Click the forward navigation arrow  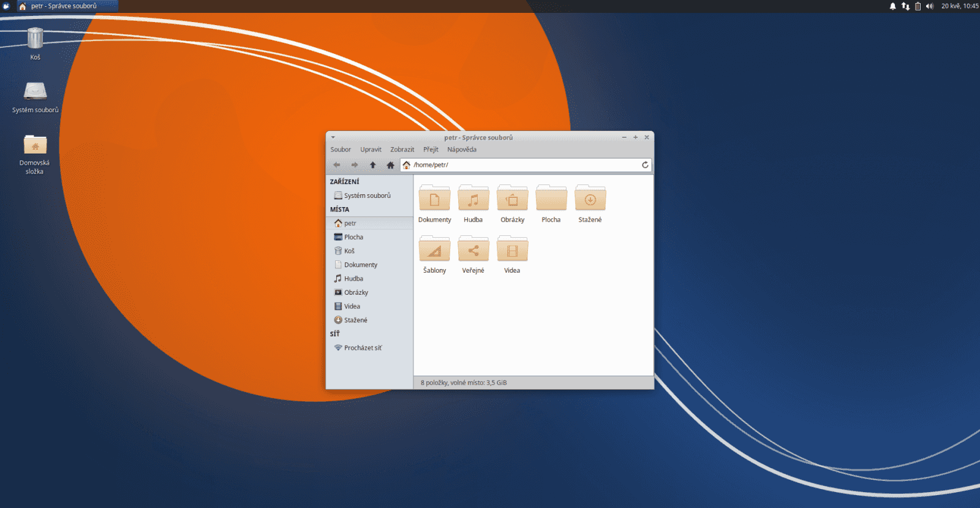click(354, 165)
